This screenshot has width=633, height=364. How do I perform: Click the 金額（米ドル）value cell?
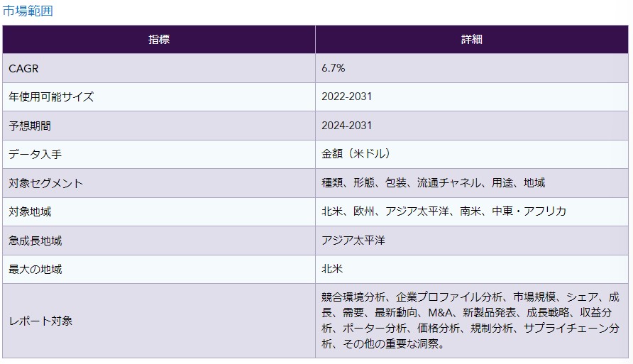coord(356,154)
